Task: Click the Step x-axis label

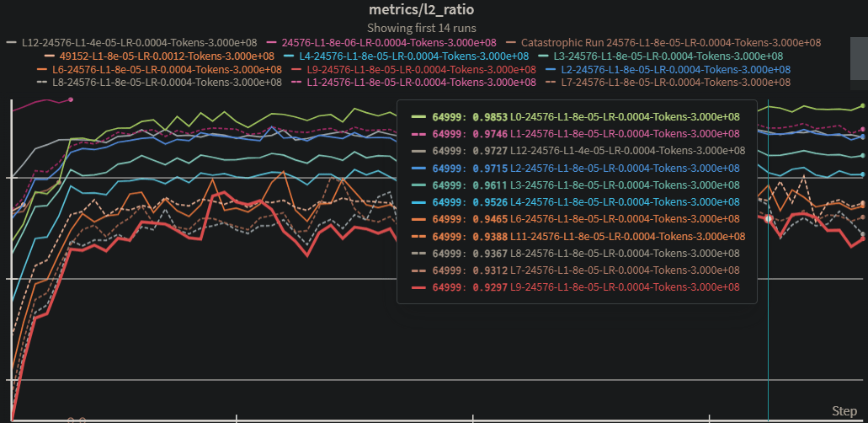Action: point(844,410)
